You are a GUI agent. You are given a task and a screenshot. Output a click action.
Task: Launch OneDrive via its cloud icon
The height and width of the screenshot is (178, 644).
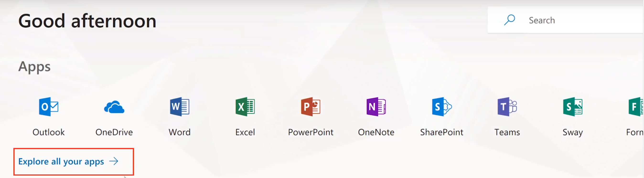pos(114,107)
